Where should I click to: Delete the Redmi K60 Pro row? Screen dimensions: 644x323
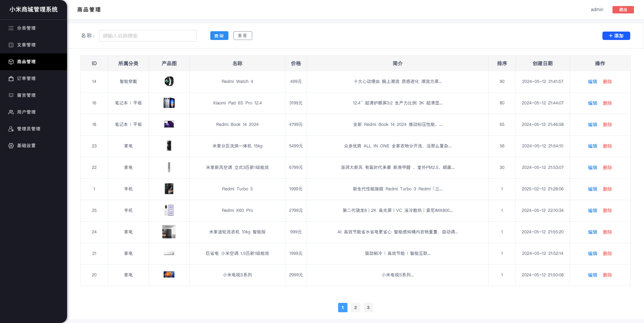point(607,211)
